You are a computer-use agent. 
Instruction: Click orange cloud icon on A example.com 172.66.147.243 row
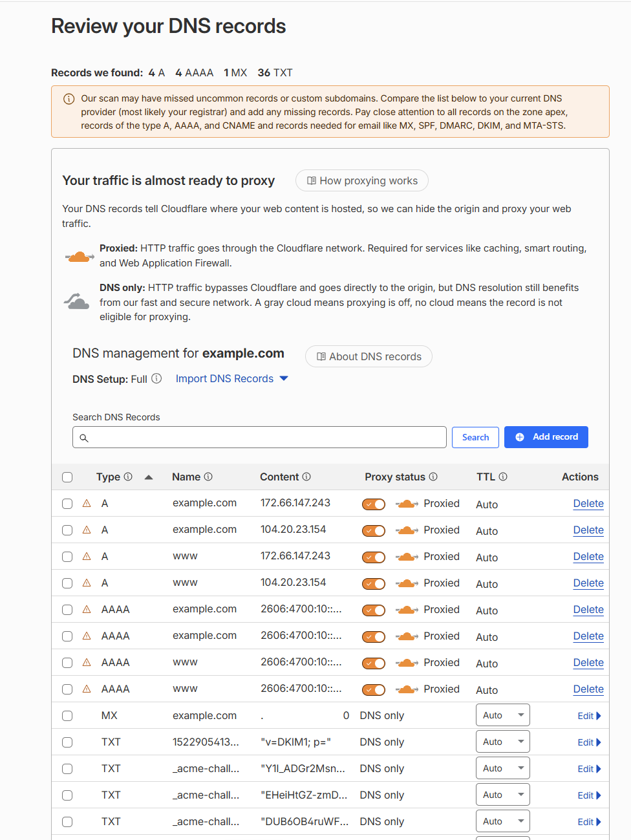point(407,504)
